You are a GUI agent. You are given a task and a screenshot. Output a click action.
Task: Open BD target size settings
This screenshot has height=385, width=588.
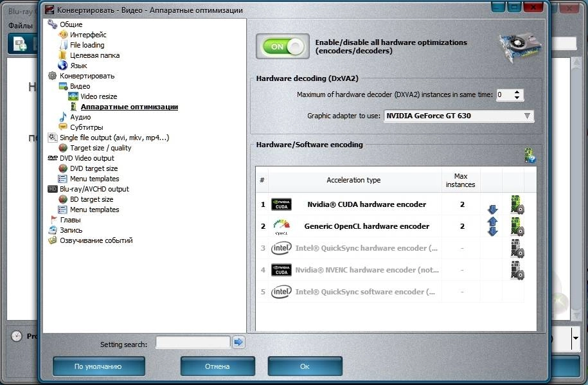[91, 199]
